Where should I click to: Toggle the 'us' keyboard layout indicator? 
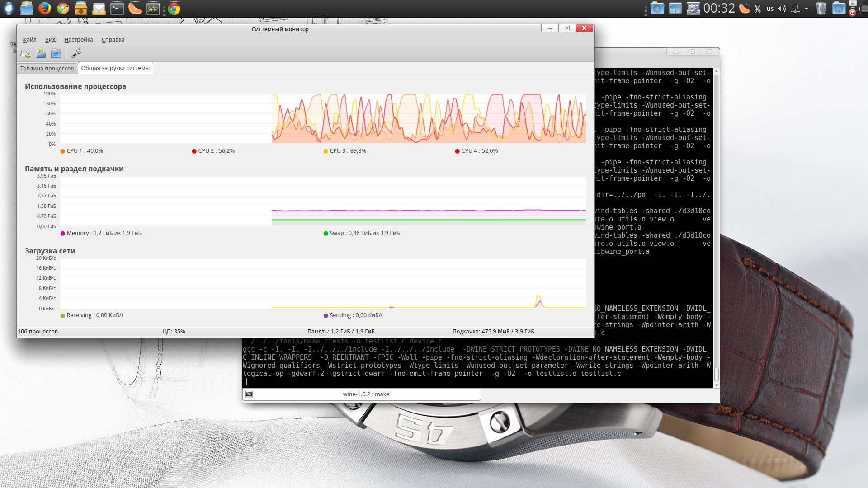pos(769,9)
